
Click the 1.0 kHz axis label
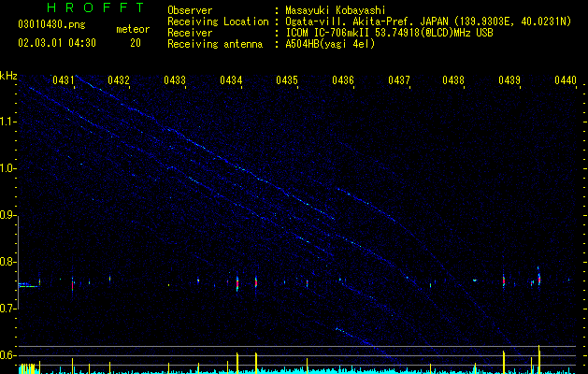tap(7, 168)
